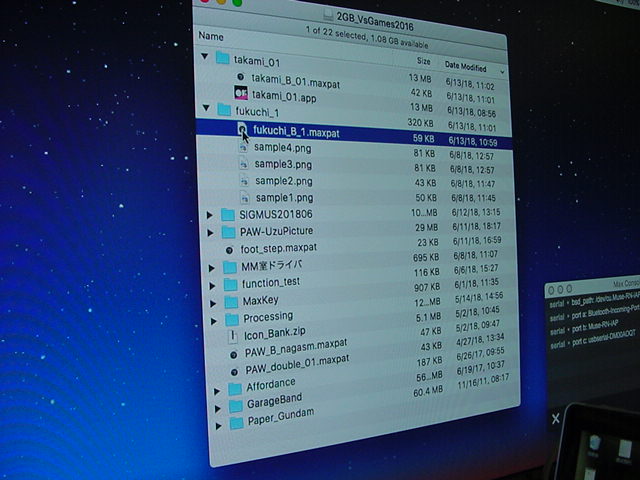Click the Affordance folder icon
The width and height of the screenshot is (640, 480).
(x=235, y=389)
